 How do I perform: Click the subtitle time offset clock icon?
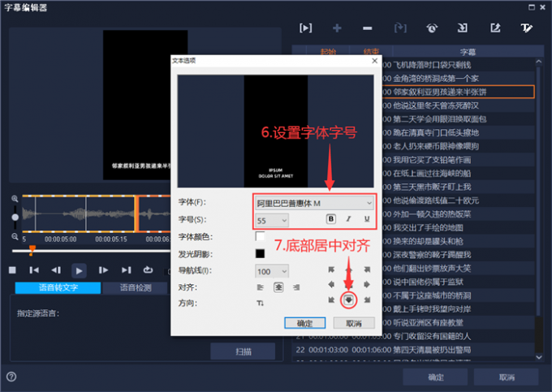(432, 28)
